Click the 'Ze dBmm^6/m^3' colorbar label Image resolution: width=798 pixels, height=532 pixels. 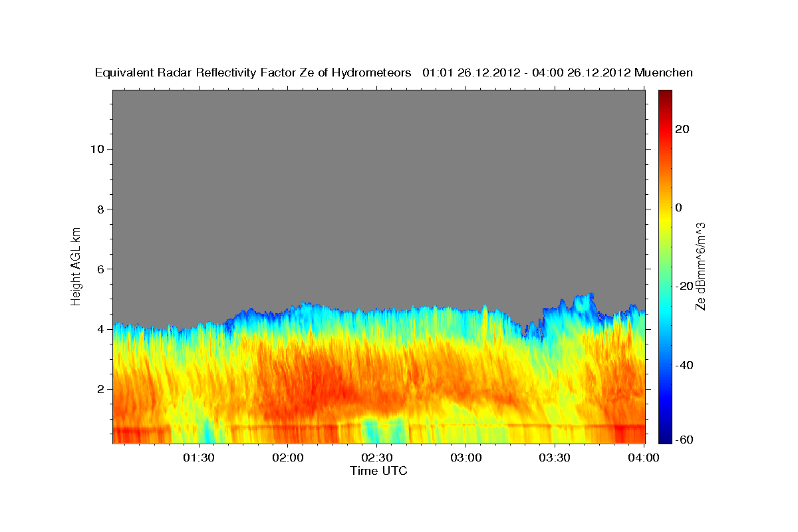[x=700, y=265]
